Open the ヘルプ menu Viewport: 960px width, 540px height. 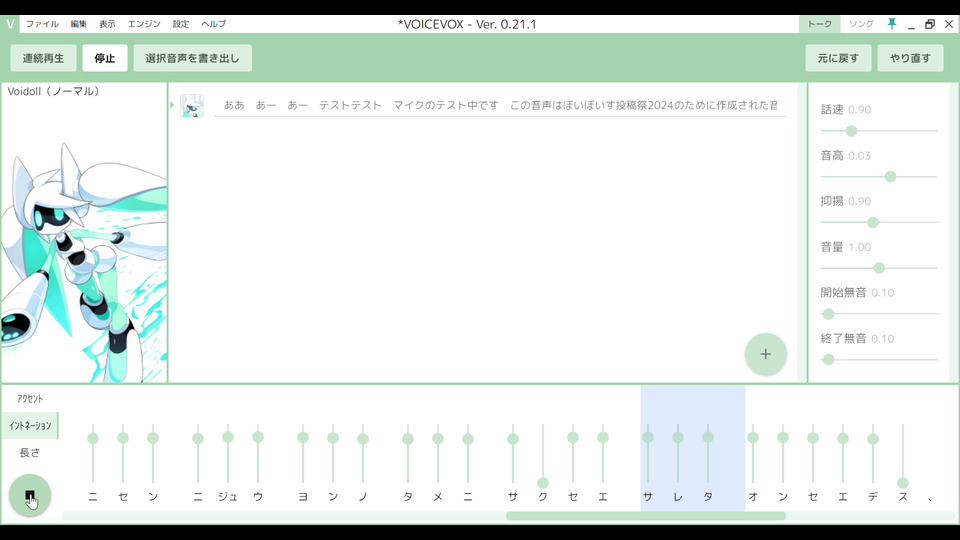pyautogui.click(x=213, y=24)
